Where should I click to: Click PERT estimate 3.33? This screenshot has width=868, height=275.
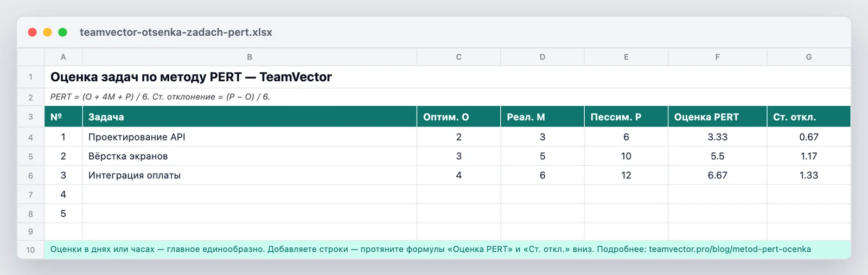[x=717, y=137]
